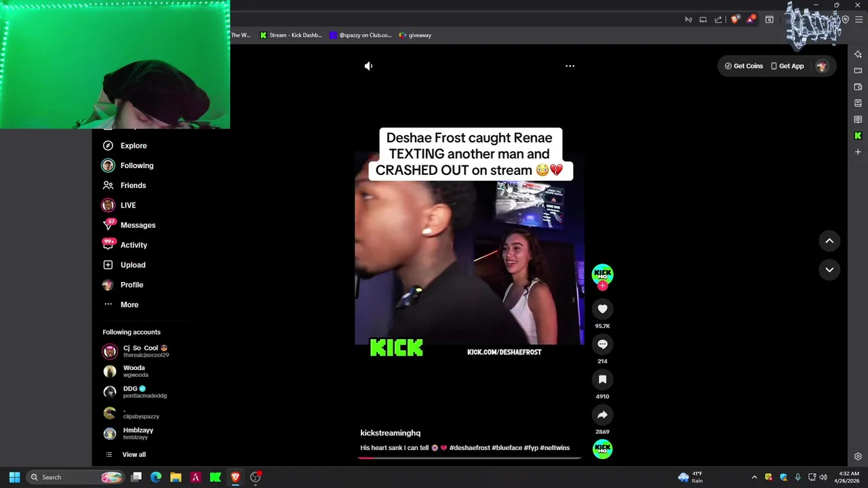The width and height of the screenshot is (868, 488).
Task: Click the #deshaefrost hashtag
Action: (469, 448)
